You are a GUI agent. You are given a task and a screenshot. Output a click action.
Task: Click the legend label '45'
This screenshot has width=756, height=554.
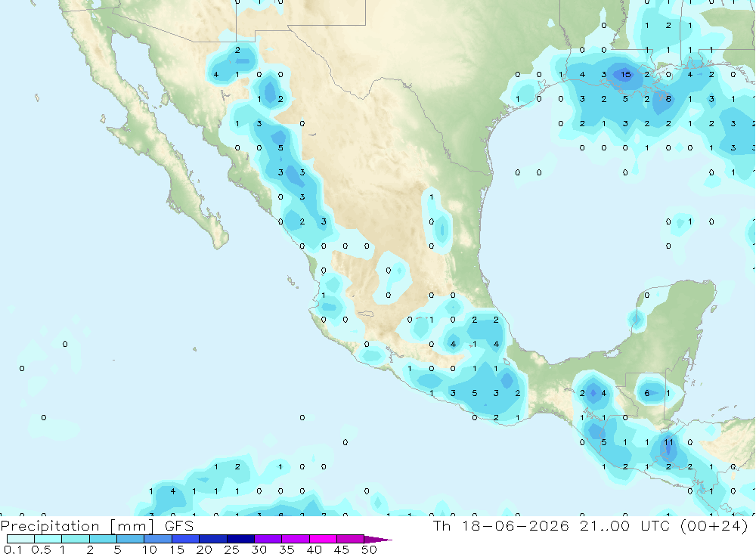pos(342,549)
